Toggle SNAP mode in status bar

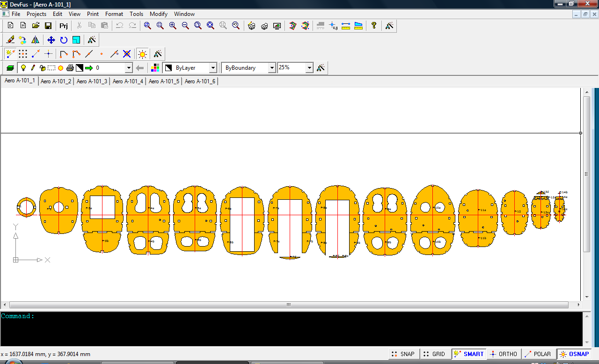tap(403, 354)
